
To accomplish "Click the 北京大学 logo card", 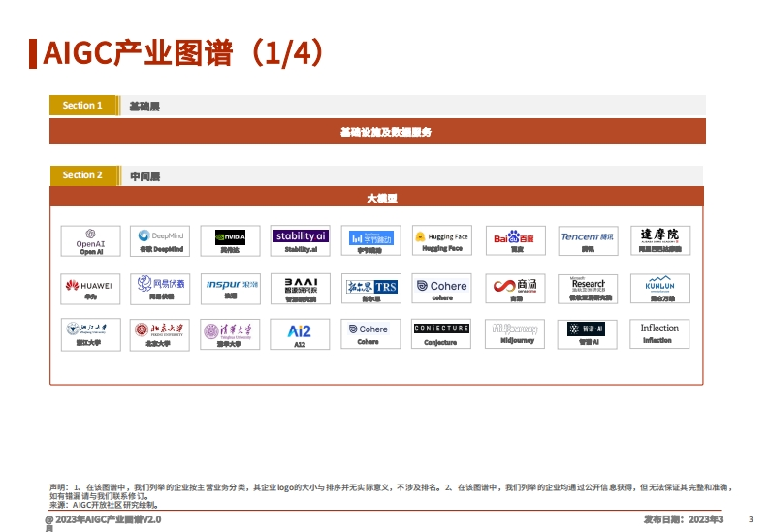I will coord(159,334).
